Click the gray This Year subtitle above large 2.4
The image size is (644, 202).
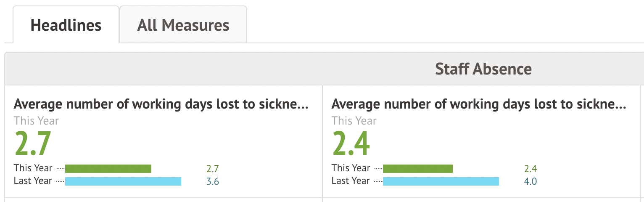pos(354,121)
